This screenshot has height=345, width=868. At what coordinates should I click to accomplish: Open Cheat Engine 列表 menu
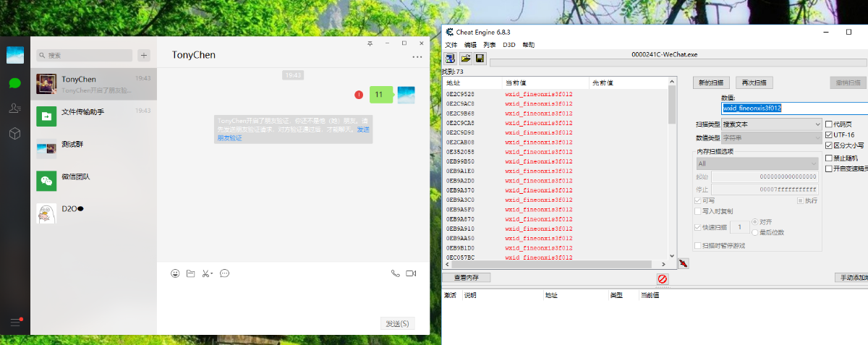point(490,45)
